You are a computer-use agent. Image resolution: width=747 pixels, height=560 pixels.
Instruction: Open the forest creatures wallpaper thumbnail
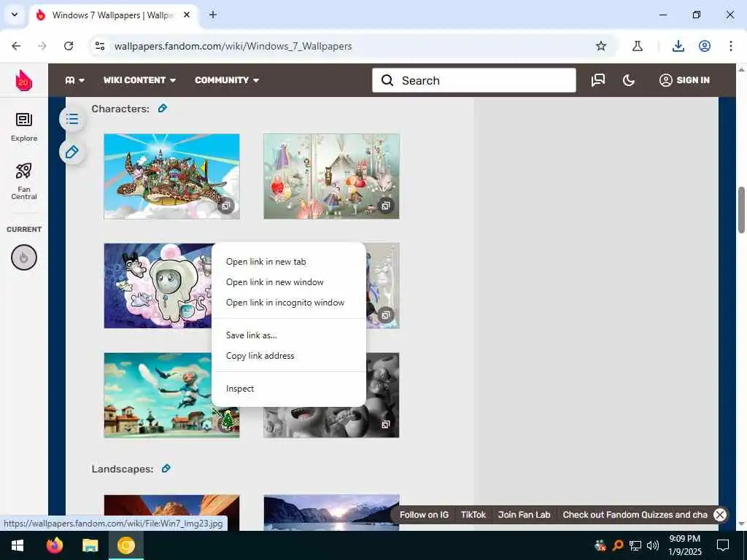[x=331, y=176]
